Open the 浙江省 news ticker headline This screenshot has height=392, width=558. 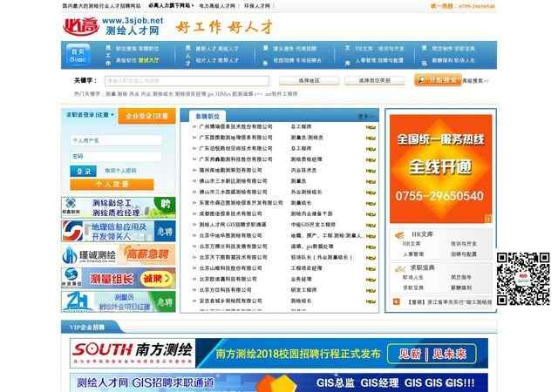click(450, 302)
